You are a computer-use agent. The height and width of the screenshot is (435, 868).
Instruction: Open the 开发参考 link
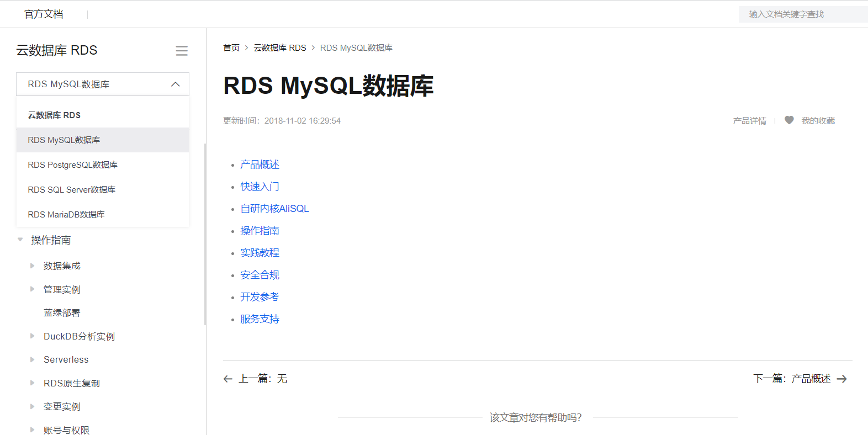click(260, 297)
